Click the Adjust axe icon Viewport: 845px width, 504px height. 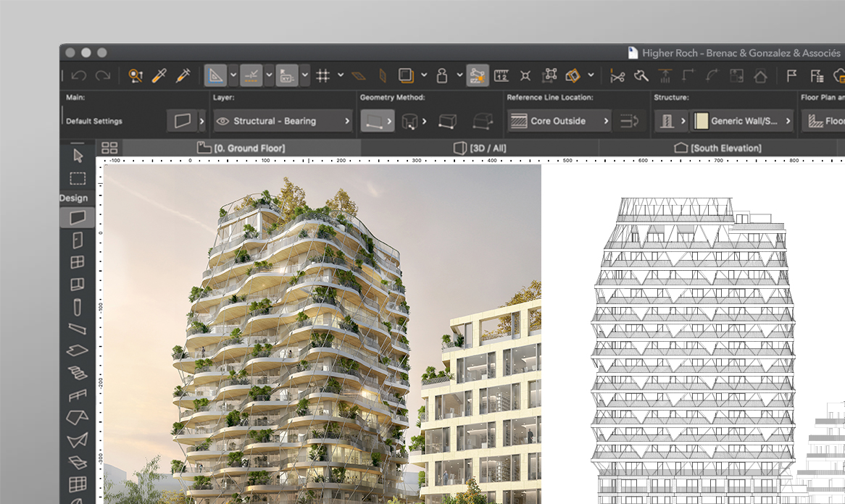[x=641, y=76]
